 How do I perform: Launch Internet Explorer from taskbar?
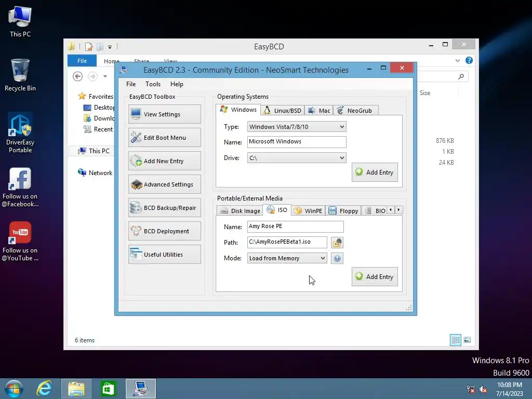[x=44, y=389]
